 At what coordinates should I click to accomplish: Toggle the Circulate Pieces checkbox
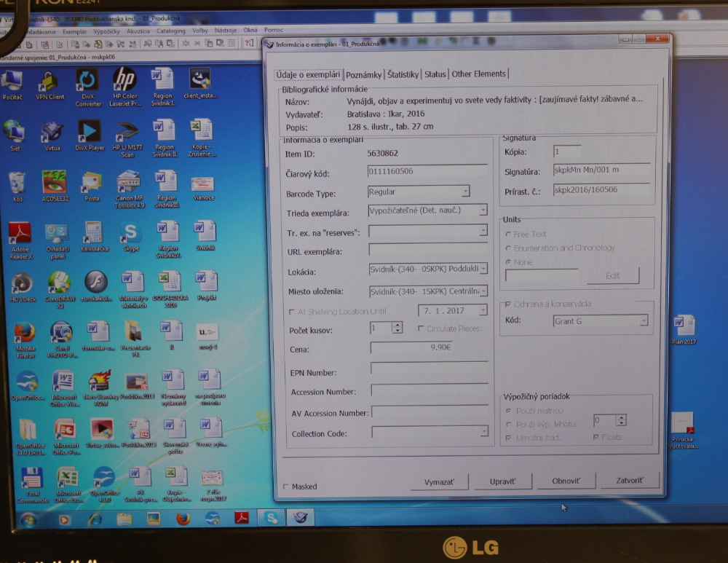422,328
